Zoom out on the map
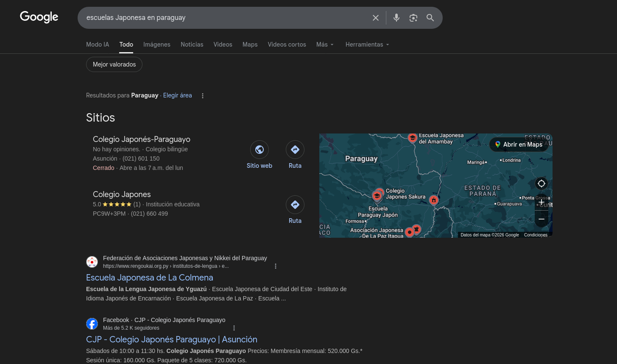The width and height of the screenshot is (617, 364). pos(541,219)
